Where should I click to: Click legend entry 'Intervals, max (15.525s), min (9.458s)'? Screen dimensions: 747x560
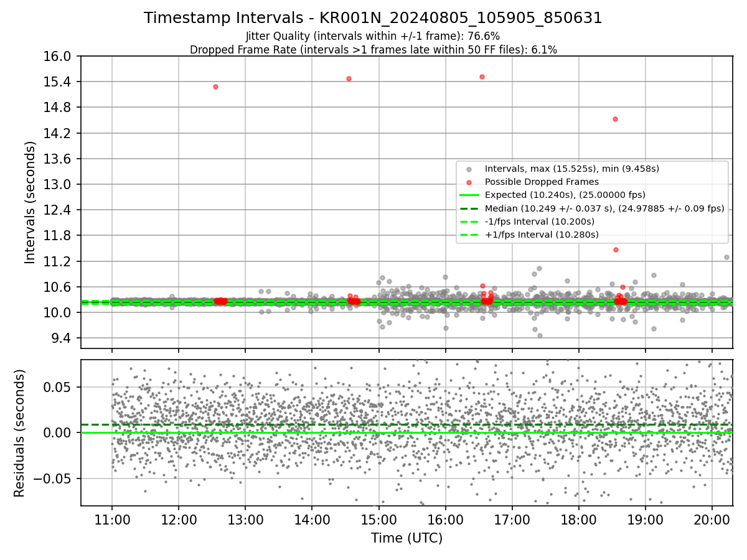[571, 169]
